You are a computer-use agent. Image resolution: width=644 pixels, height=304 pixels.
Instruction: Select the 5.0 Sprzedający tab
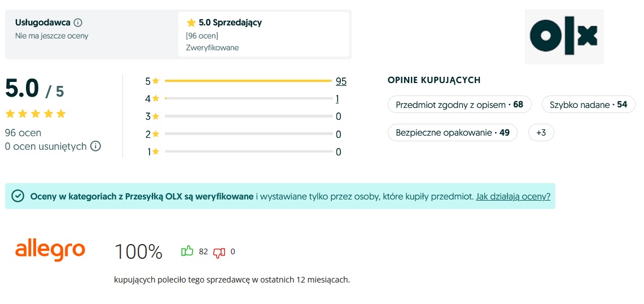tap(264, 34)
